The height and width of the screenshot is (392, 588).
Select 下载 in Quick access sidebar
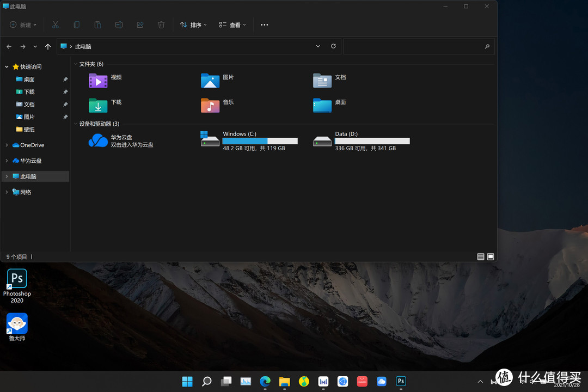click(29, 92)
